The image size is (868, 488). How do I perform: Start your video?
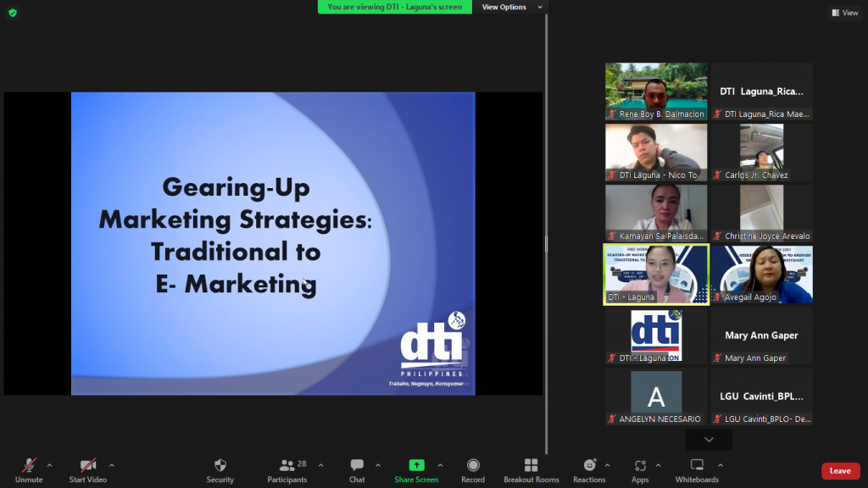pyautogui.click(x=86, y=469)
